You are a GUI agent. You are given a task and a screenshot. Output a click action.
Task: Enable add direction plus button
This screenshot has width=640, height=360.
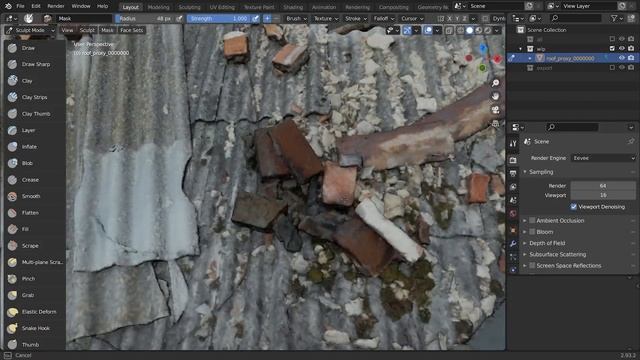267,19
